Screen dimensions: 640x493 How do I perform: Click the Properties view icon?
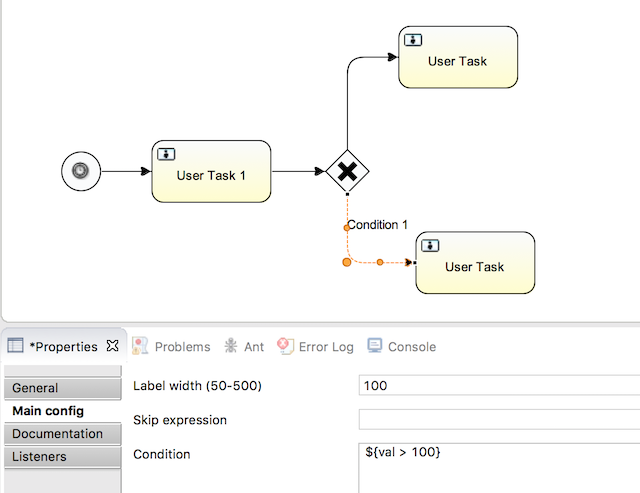[16, 346]
